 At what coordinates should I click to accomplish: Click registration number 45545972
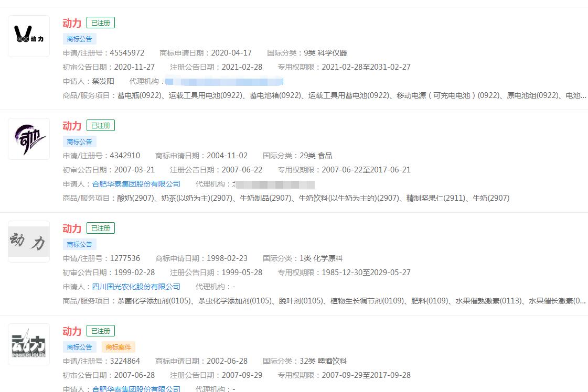click(x=127, y=53)
